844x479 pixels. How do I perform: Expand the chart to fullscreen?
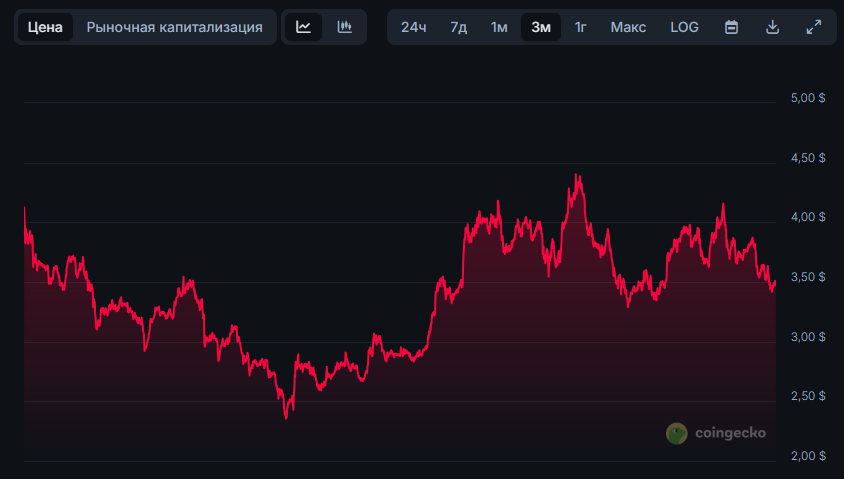[813, 27]
